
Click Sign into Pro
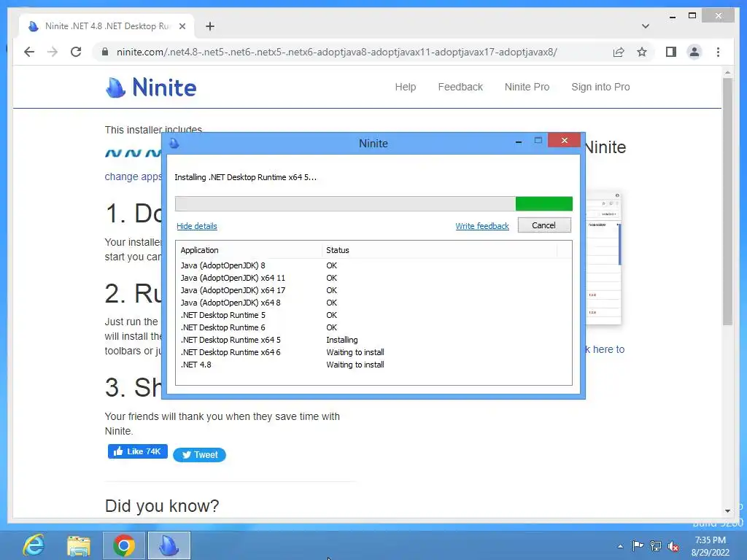tap(600, 87)
